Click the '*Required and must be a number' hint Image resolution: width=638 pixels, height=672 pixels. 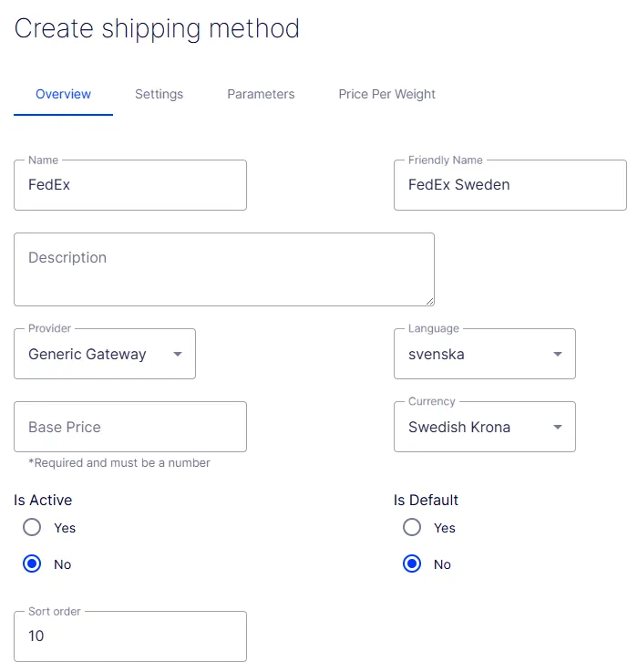coord(119,463)
